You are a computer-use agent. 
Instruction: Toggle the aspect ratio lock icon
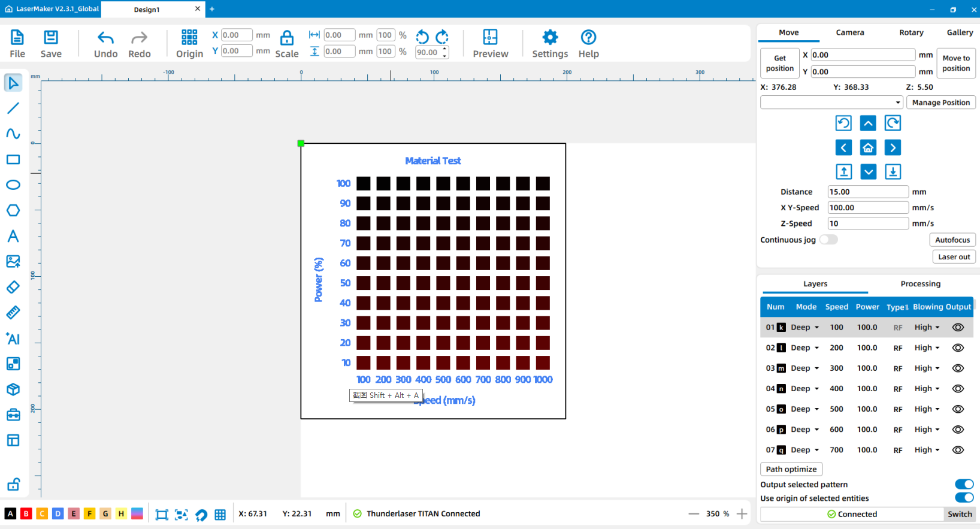(x=287, y=38)
